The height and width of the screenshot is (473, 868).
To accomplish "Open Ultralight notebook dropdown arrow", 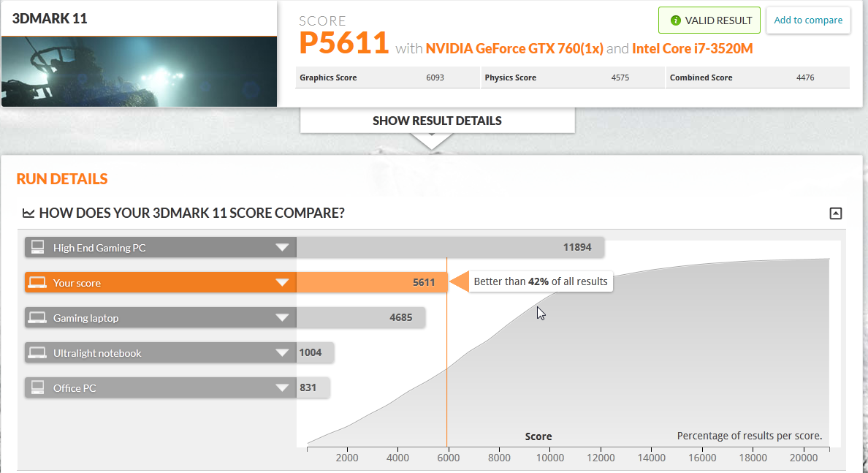I will 282,353.
